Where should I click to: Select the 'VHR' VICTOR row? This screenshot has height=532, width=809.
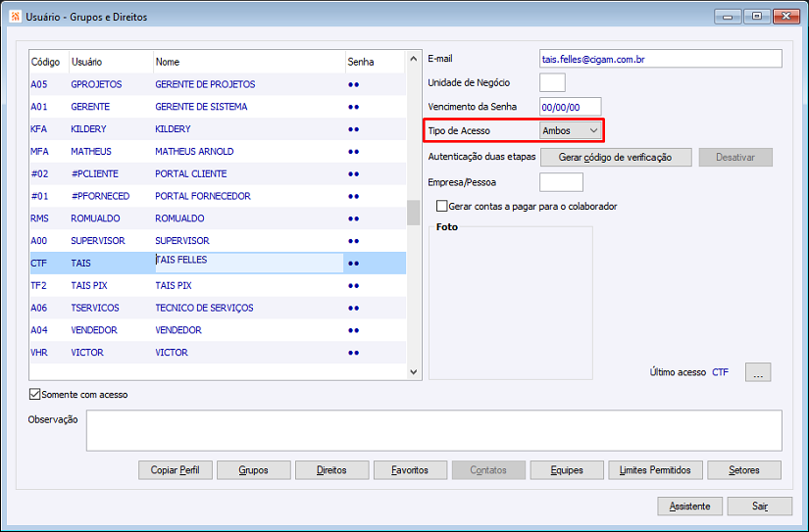[218, 353]
